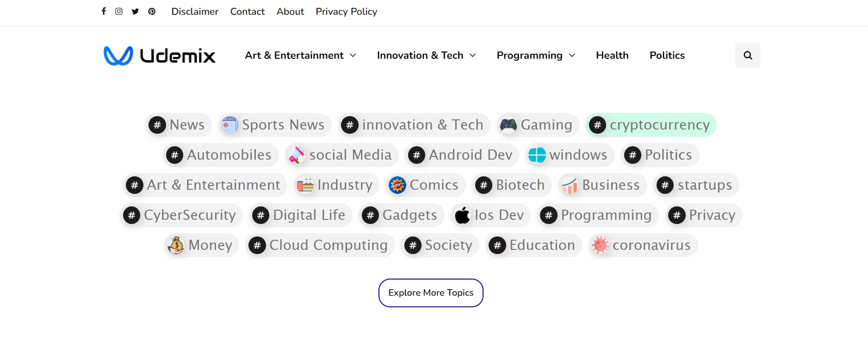Open the Facebook social icon
868x342 pixels.
tap(104, 12)
